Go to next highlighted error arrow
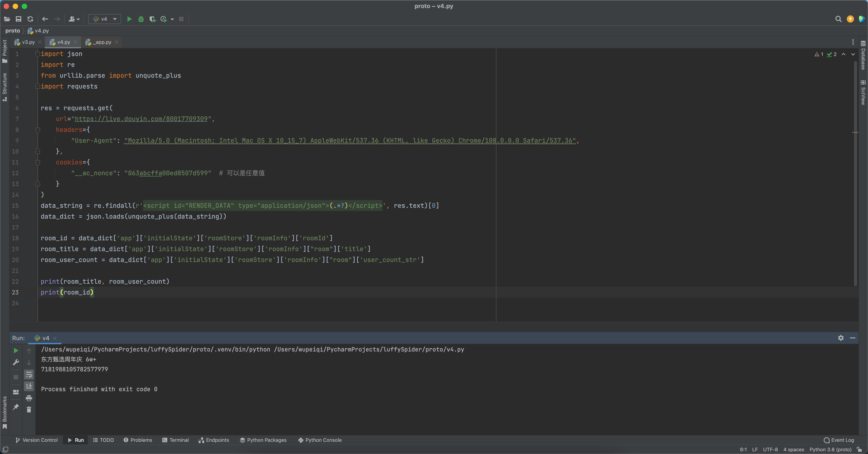 coord(853,54)
